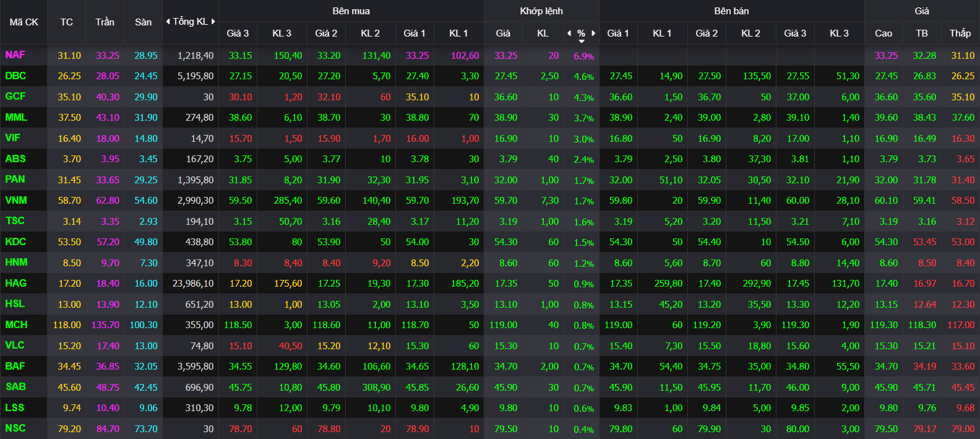Click the TC column header

coord(67,22)
